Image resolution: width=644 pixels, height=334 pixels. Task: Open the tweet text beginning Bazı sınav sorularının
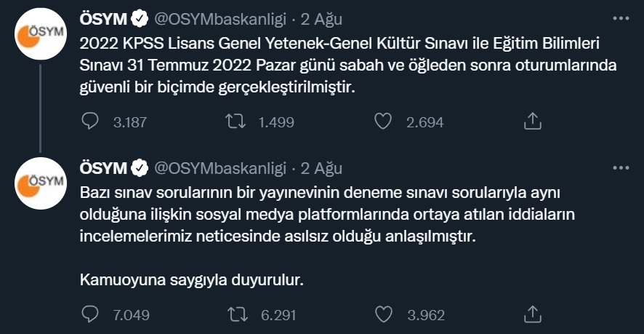(x=326, y=237)
